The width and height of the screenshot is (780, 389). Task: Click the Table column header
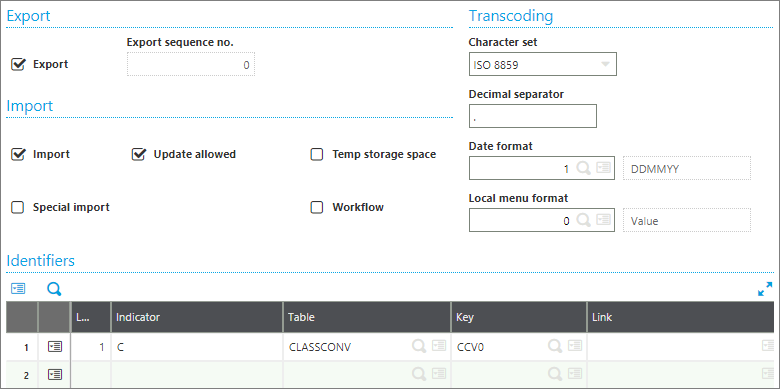click(367, 317)
